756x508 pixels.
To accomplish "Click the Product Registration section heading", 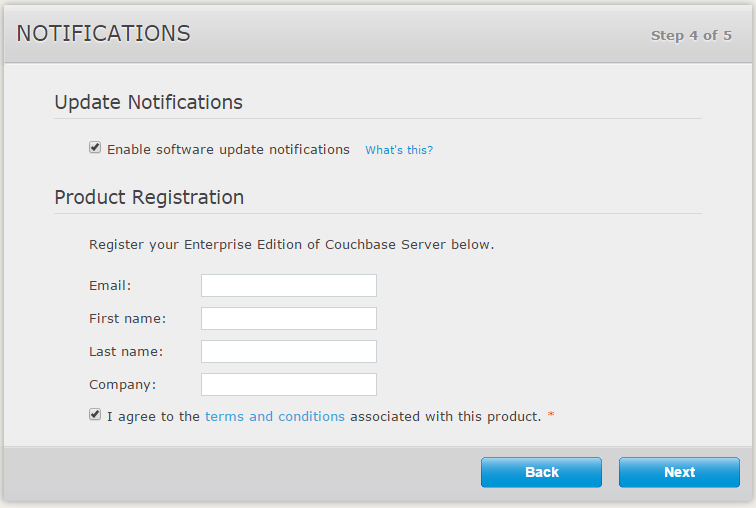I will pyautogui.click(x=149, y=197).
